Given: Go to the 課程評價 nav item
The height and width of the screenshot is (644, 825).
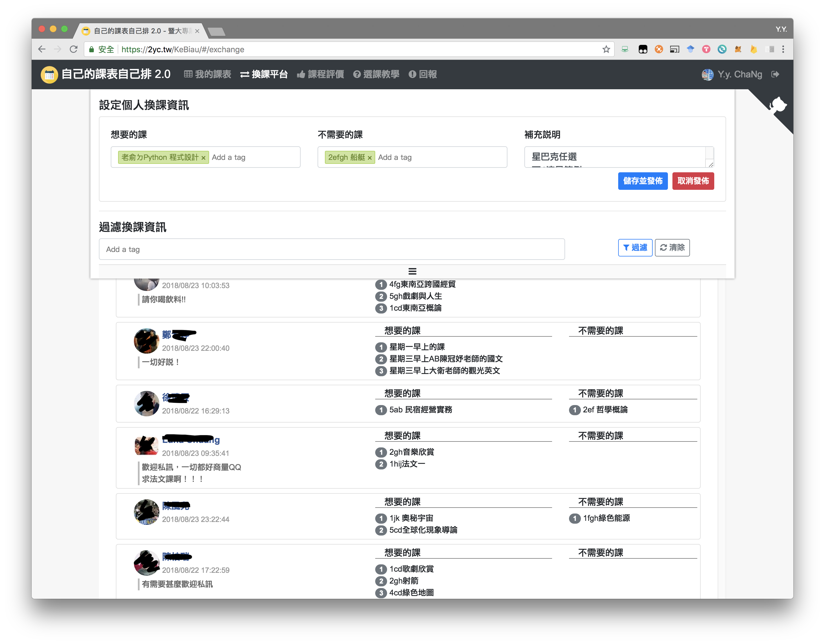Looking at the screenshot, I should click(x=320, y=74).
